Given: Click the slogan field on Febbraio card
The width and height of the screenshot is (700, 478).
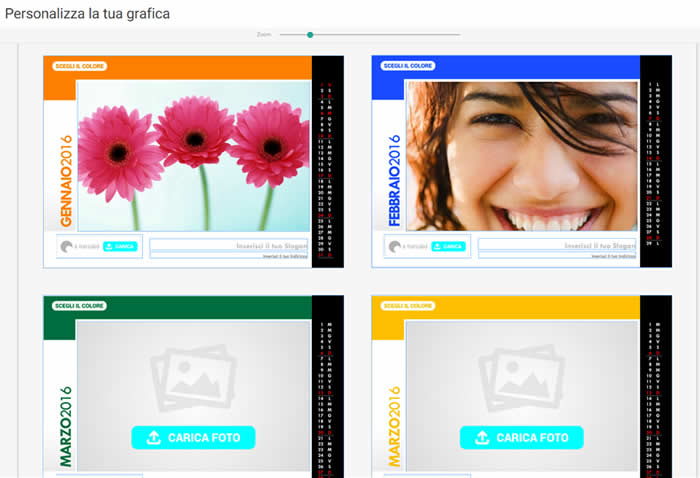Looking at the screenshot, I should coord(557,245).
